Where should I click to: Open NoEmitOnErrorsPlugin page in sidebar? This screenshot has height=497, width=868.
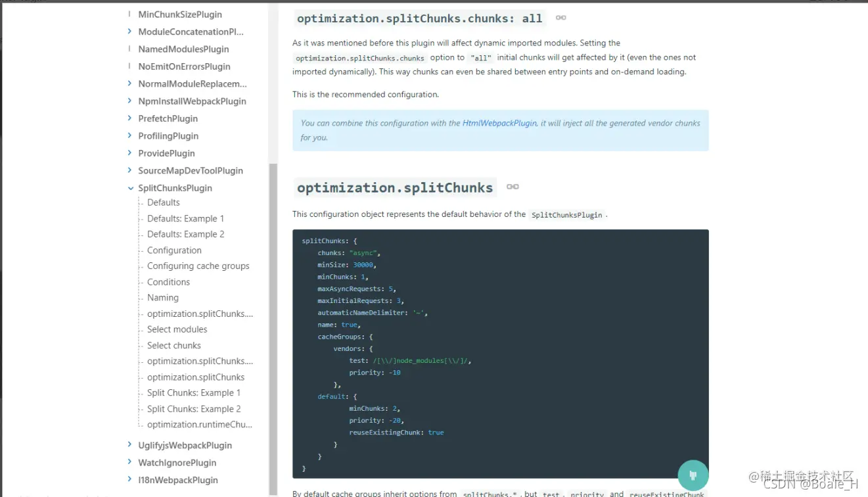click(184, 66)
